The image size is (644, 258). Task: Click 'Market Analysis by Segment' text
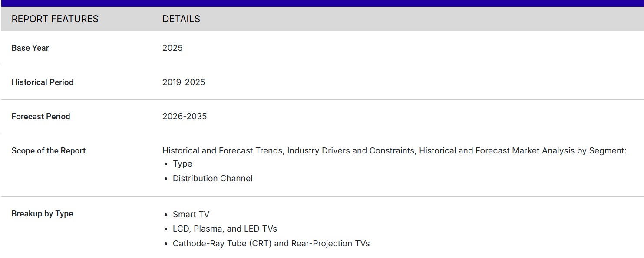click(569, 151)
